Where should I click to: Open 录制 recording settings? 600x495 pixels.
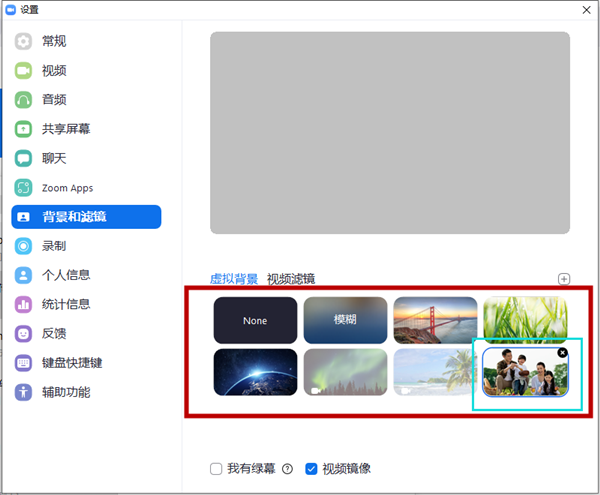[x=54, y=246]
